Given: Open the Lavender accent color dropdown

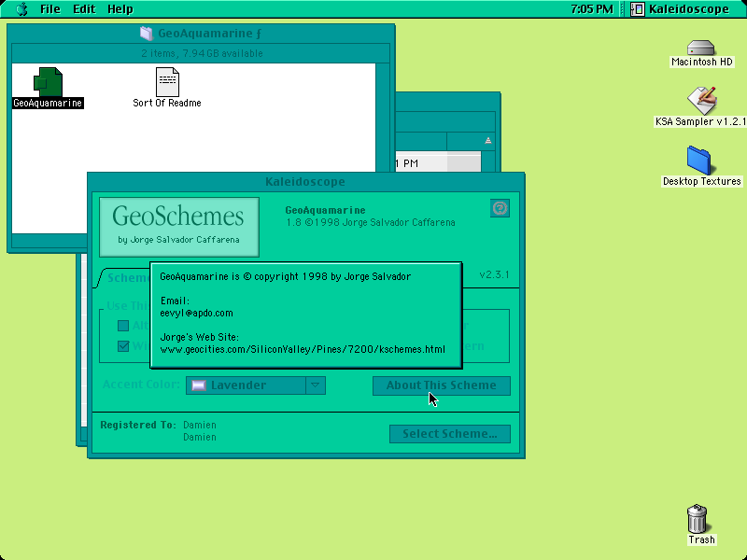Looking at the screenshot, I should click(x=256, y=385).
